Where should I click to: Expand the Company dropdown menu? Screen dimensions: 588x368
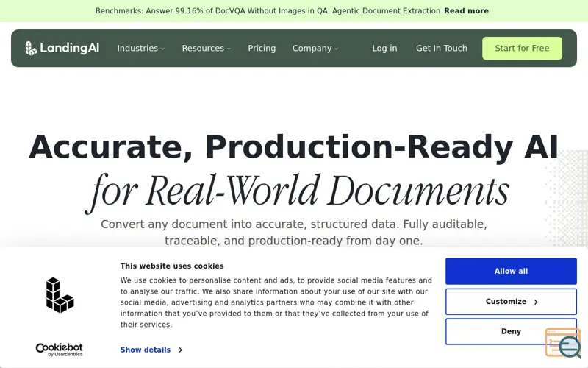(x=315, y=48)
